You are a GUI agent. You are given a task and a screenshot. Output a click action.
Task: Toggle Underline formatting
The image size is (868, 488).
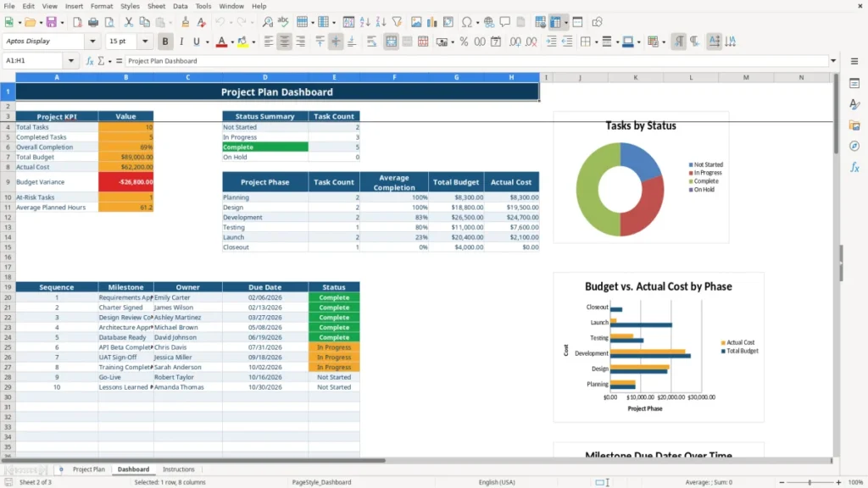click(196, 42)
